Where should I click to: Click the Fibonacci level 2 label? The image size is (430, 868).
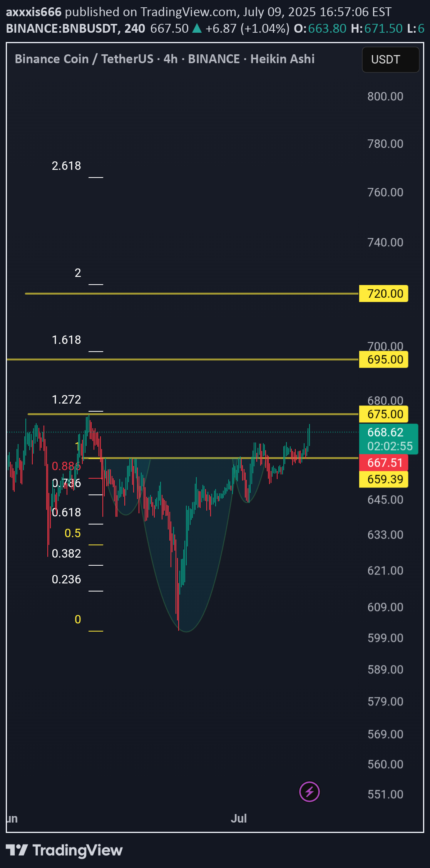point(78,273)
